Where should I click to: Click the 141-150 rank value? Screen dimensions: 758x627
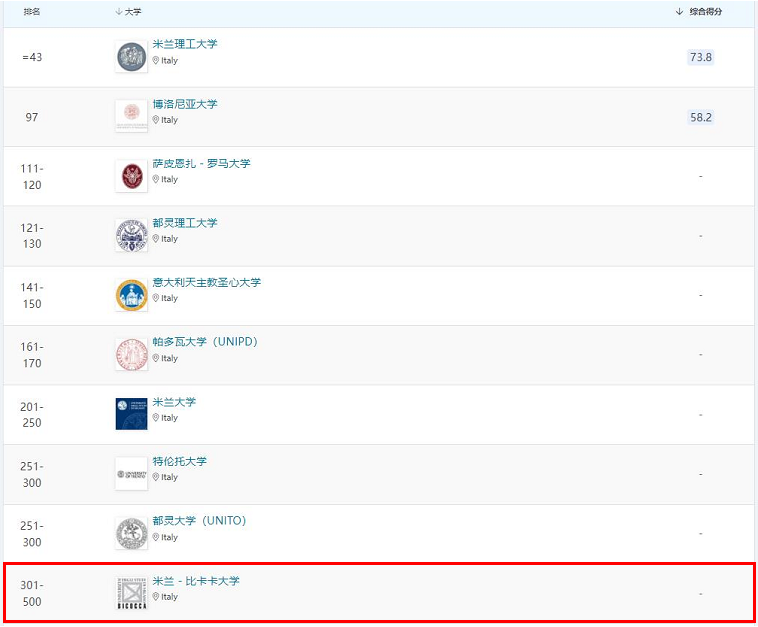click(x=32, y=295)
